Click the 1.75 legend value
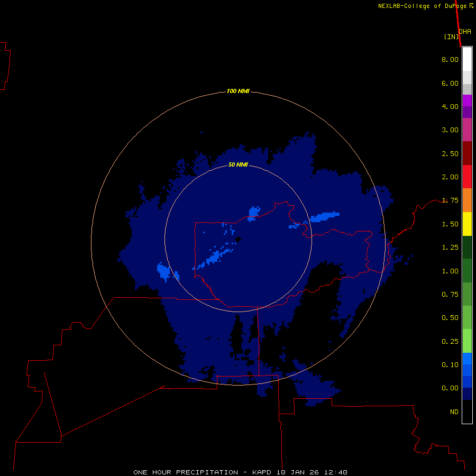This screenshot has width=476, height=476. pos(450,200)
